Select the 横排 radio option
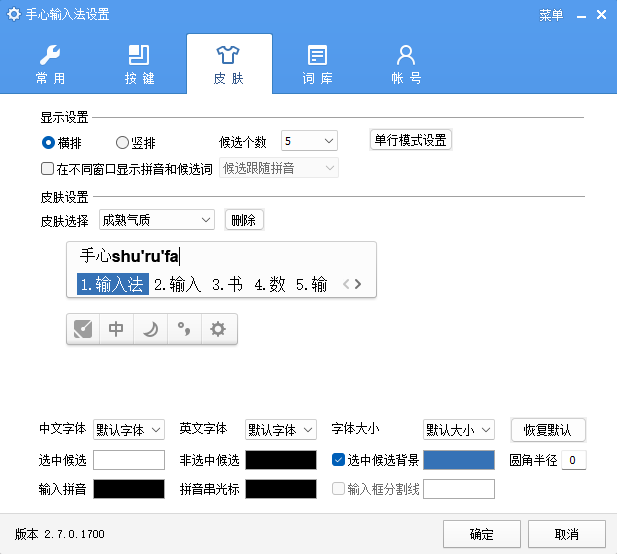The width and height of the screenshot is (617, 554). (61, 142)
